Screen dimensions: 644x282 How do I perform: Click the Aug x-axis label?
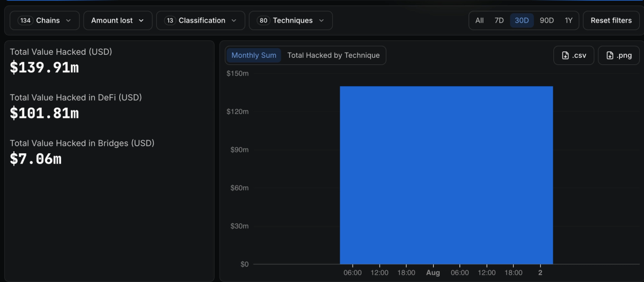(x=433, y=273)
